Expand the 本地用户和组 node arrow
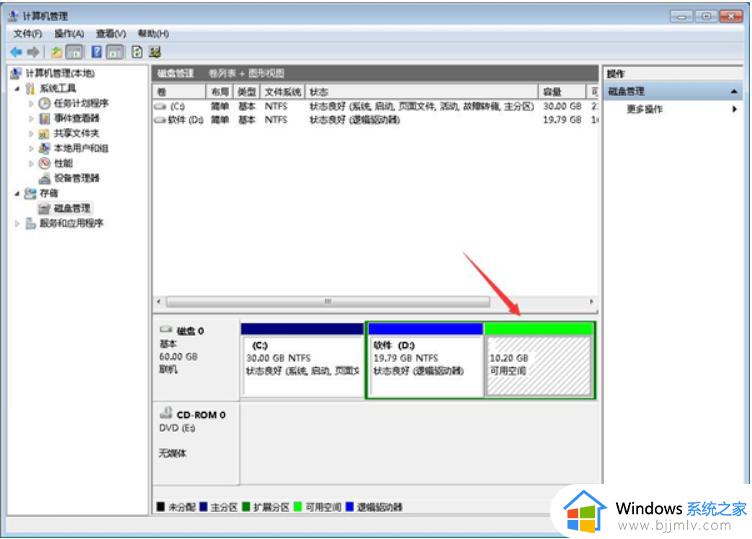The height and width of the screenshot is (539, 752). tap(31, 149)
